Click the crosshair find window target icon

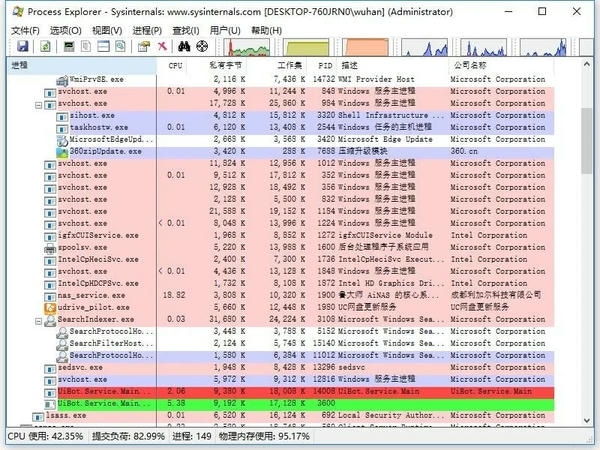(x=202, y=47)
